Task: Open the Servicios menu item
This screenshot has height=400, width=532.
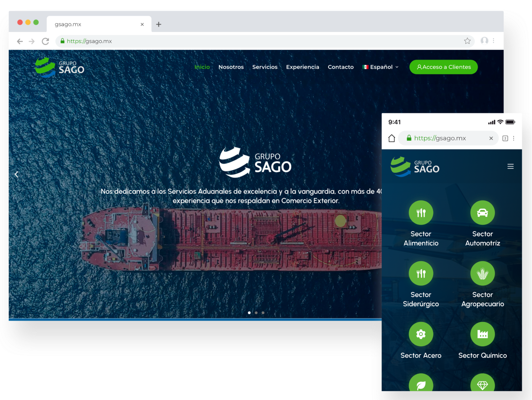Action: tap(265, 67)
